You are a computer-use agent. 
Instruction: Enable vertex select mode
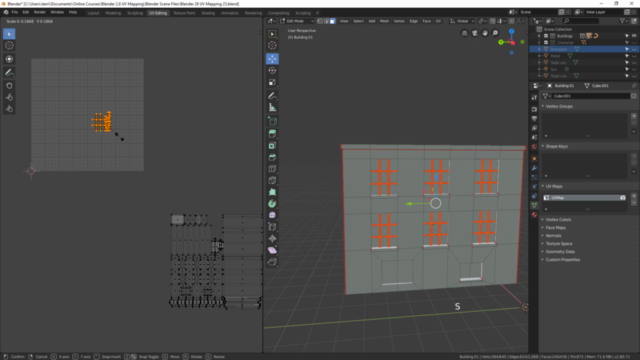tap(320, 21)
